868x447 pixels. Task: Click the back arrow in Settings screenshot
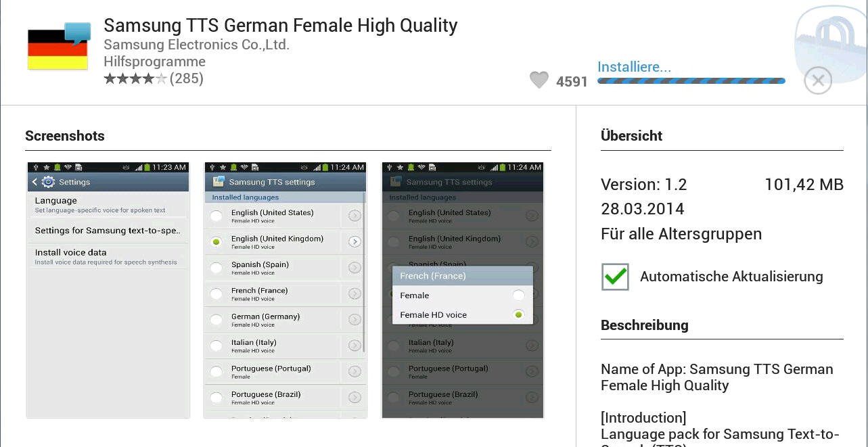click(35, 182)
